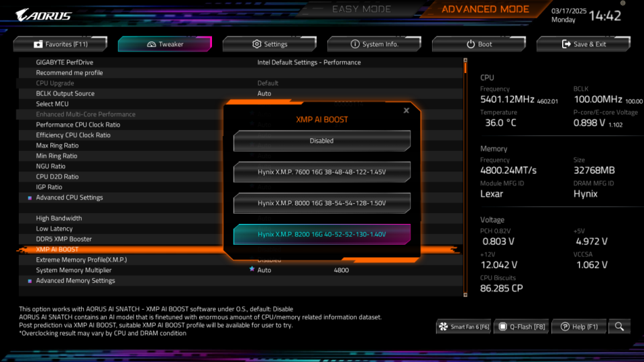Image resolution: width=644 pixels, height=362 pixels.
Task: Switch to Easy Mode
Action: [362, 9]
